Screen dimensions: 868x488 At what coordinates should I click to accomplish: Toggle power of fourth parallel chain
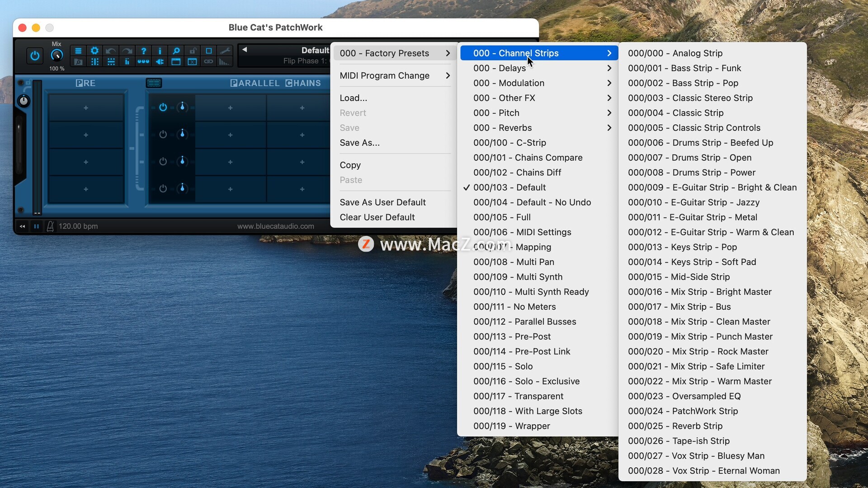coord(163,188)
